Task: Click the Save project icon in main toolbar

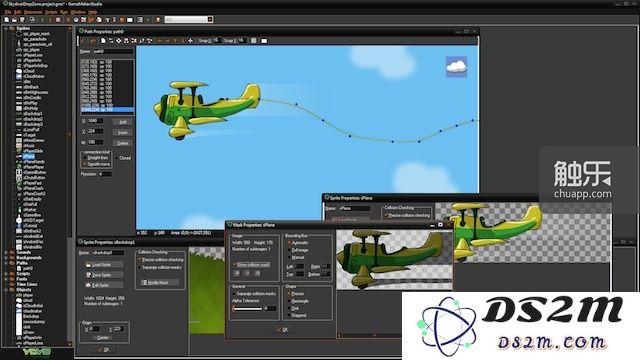Action: click(x=22, y=20)
